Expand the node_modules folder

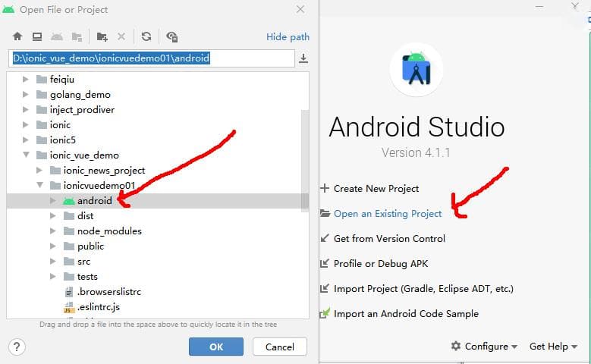53,231
